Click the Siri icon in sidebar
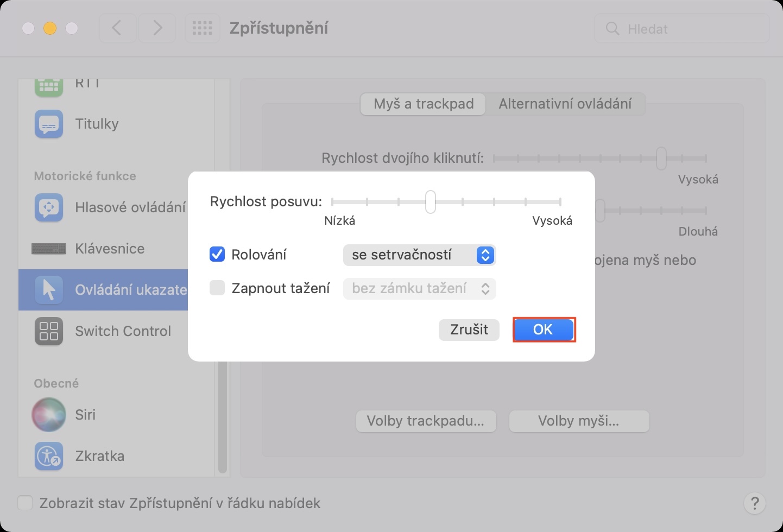This screenshot has width=783, height=532. point(49,415)
